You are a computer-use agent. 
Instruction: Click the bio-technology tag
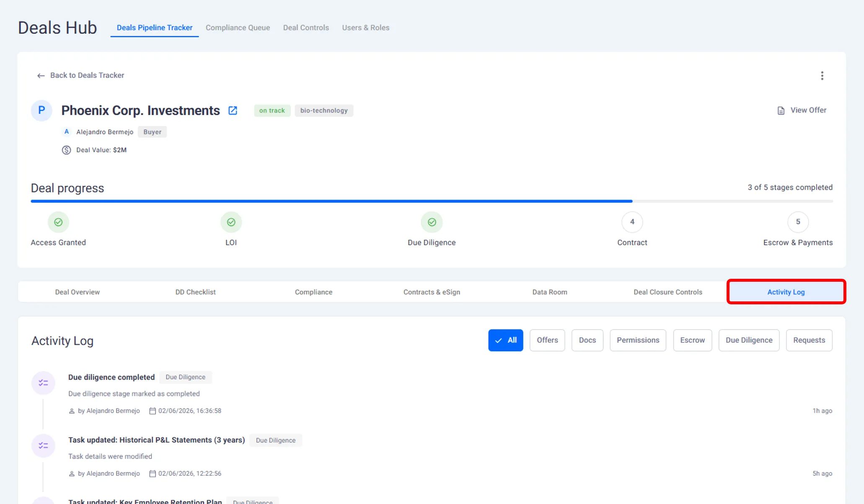323,111
